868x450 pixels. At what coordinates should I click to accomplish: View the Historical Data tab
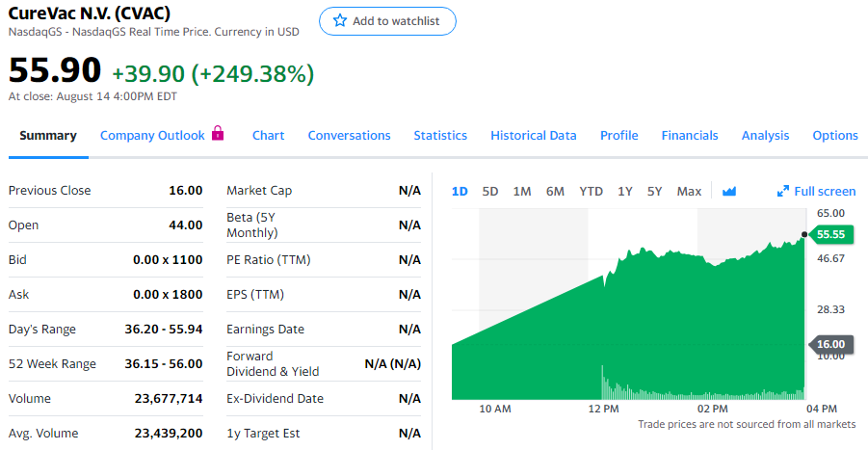(534, 136)
